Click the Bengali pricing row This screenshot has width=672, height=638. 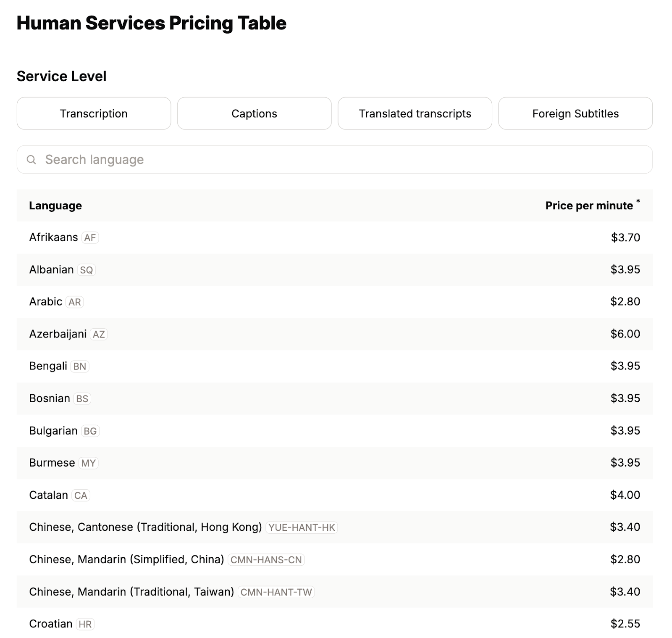[294, 366]
